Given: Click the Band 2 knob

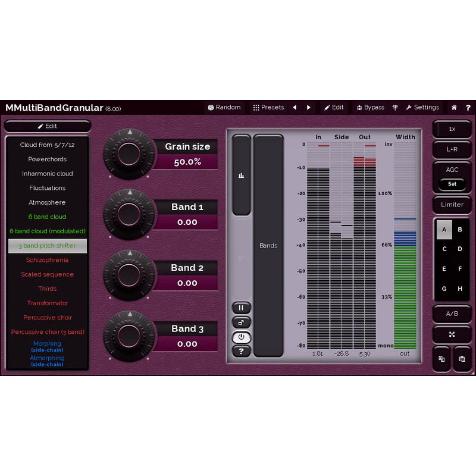Looking at the screenshot, I should [129, 275].
